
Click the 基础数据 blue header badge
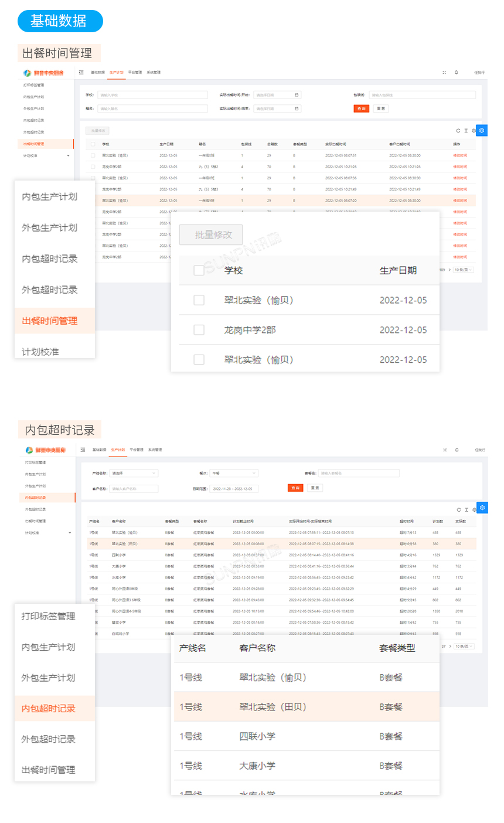tap(60, 21)
